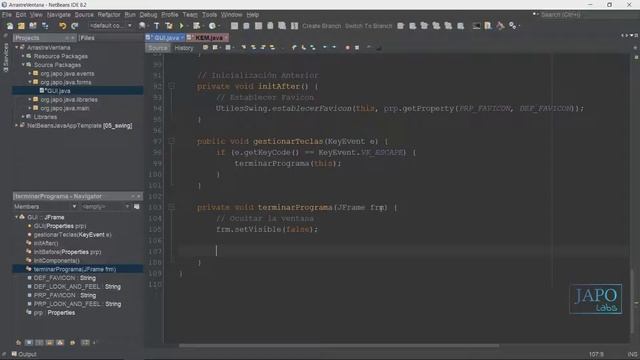Image resolution: width=640 pixels, height=360 pixels.
Task: Click the Open Project toolbar icon
Action: coord(33,26)
